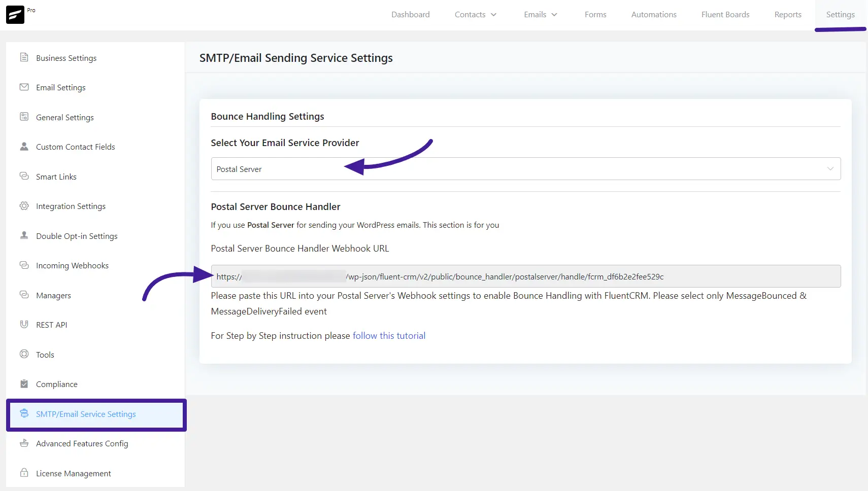Click the SMTP/Email Service Settings icon
Viewport: 868px width, 491px height.
click(x=24, y=413)
